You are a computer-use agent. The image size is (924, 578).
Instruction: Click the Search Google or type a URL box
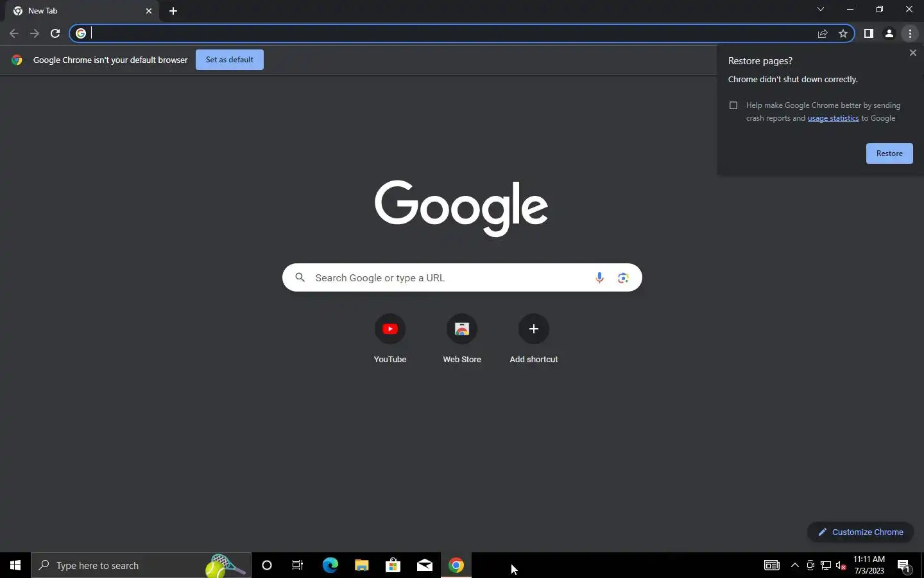[462, 277]
